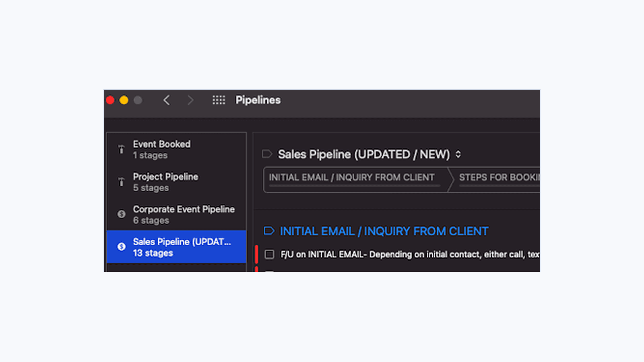Click the Corporate Event Pipeline dollar icon

pyautogui.click(x=122, y=214)
